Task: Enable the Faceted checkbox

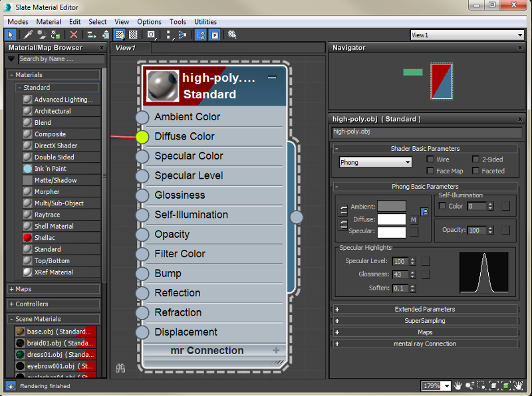Action: pos(475,171)
